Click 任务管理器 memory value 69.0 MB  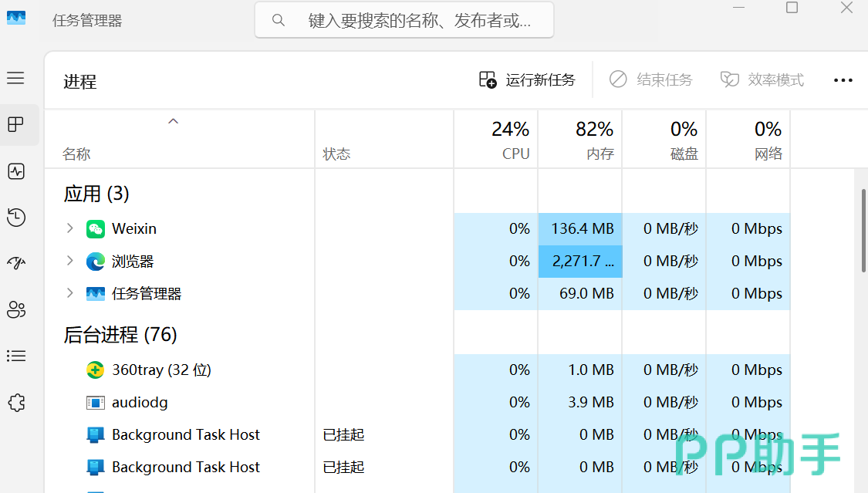[586, 293]
